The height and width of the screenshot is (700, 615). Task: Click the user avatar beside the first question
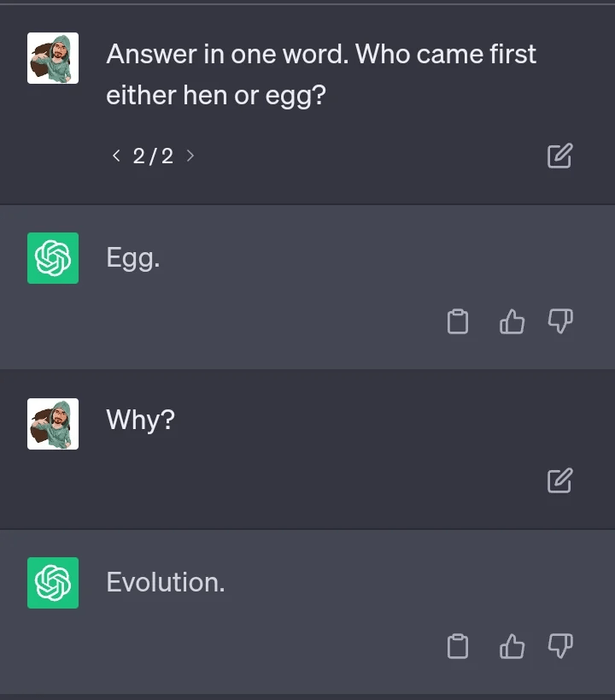(x=53, y=58)
